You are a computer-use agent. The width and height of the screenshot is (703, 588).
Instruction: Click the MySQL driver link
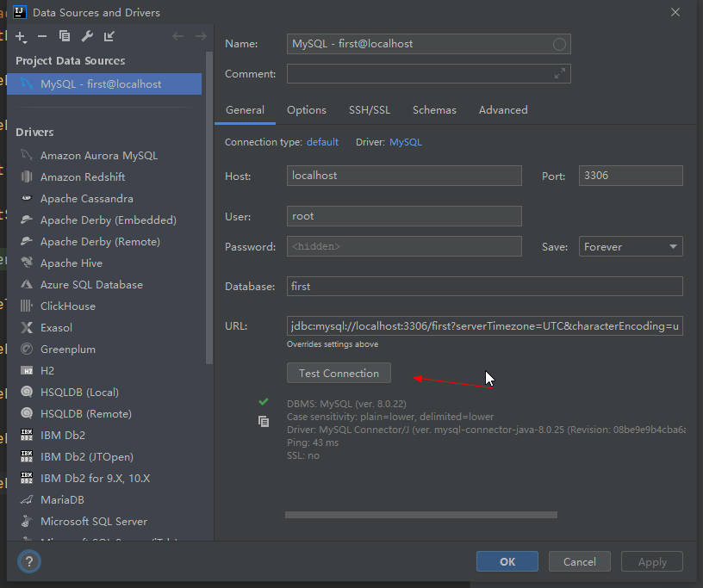(405, 142)
